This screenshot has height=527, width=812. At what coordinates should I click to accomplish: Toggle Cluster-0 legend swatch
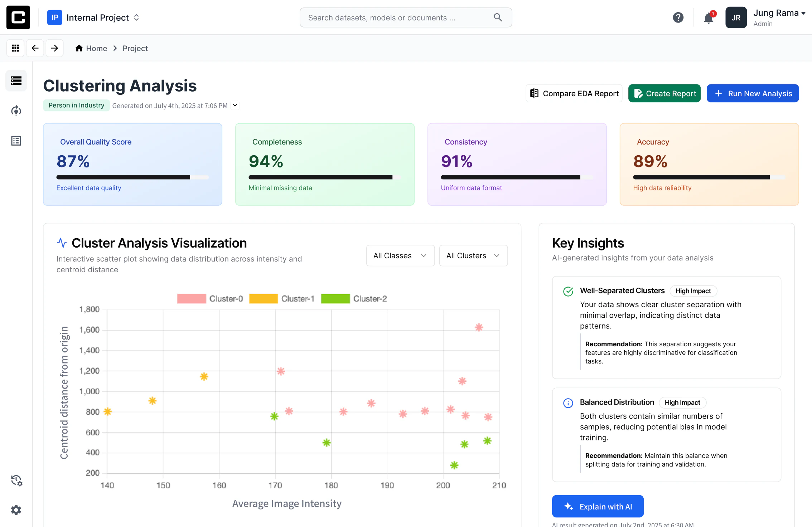(192, 299)
